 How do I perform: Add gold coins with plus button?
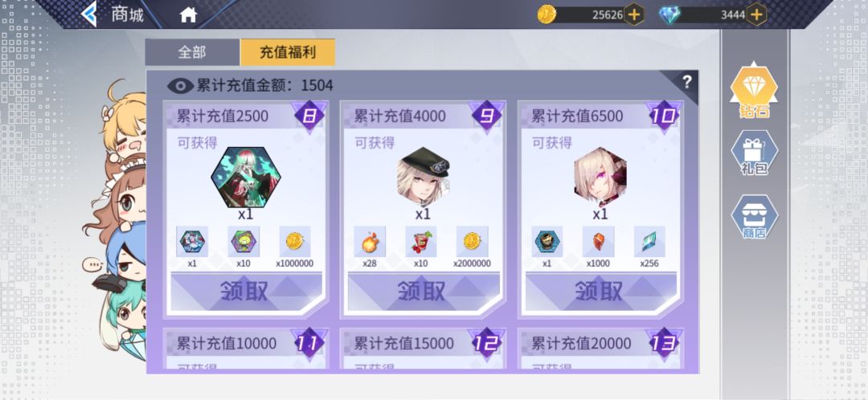coord(634,14)
